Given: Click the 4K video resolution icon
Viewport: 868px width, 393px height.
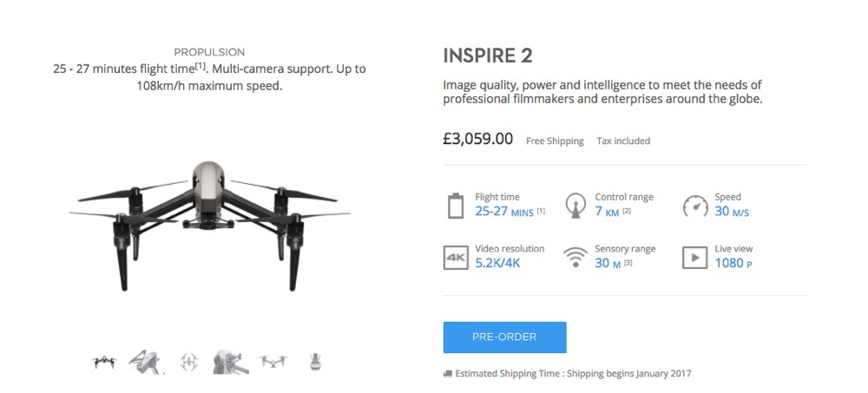Looking at the screenshot, I should [456, 257].
